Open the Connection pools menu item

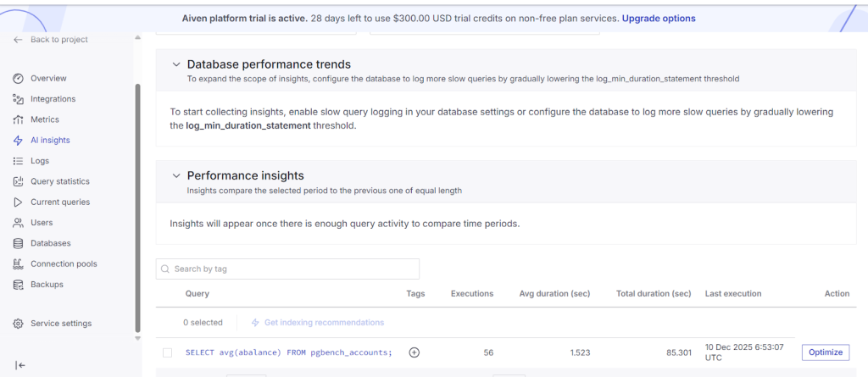tap(64, 264)
